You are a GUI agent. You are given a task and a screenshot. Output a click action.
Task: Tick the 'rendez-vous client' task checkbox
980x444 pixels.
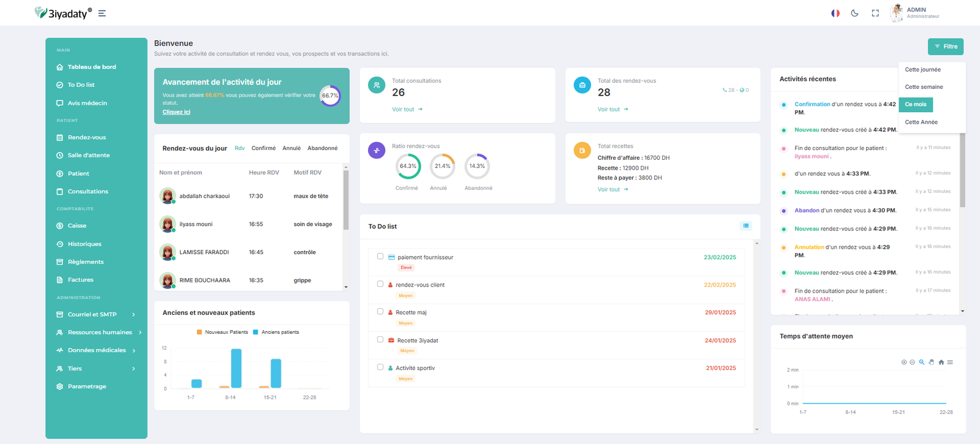coord(380,284)
